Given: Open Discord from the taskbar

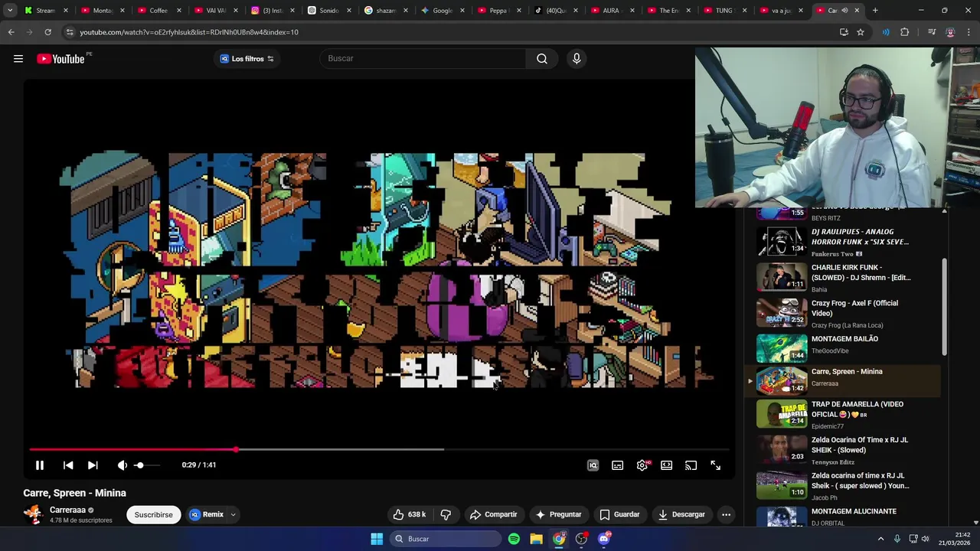Looking at the screenshot, I should (604, 539).
